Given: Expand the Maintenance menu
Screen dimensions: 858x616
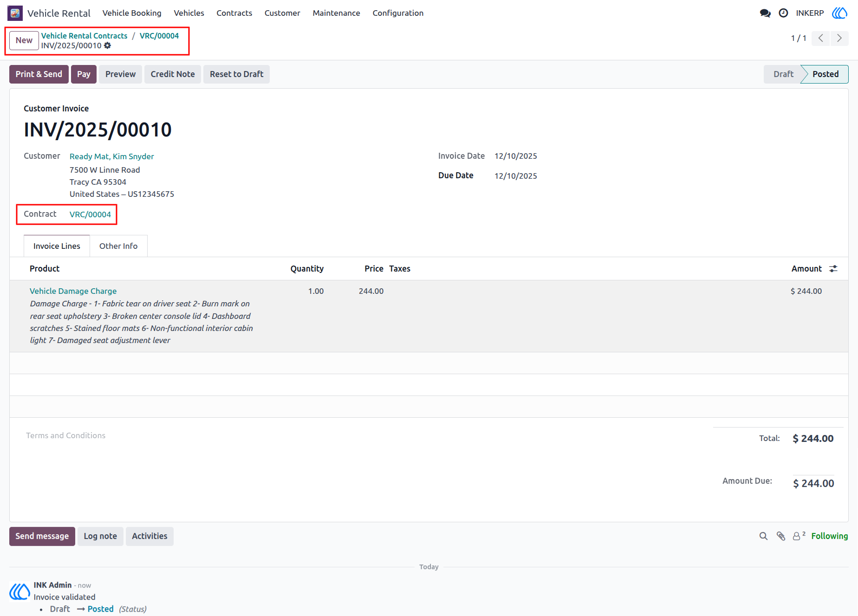Looking at the screenshot, I should point(336,13).
